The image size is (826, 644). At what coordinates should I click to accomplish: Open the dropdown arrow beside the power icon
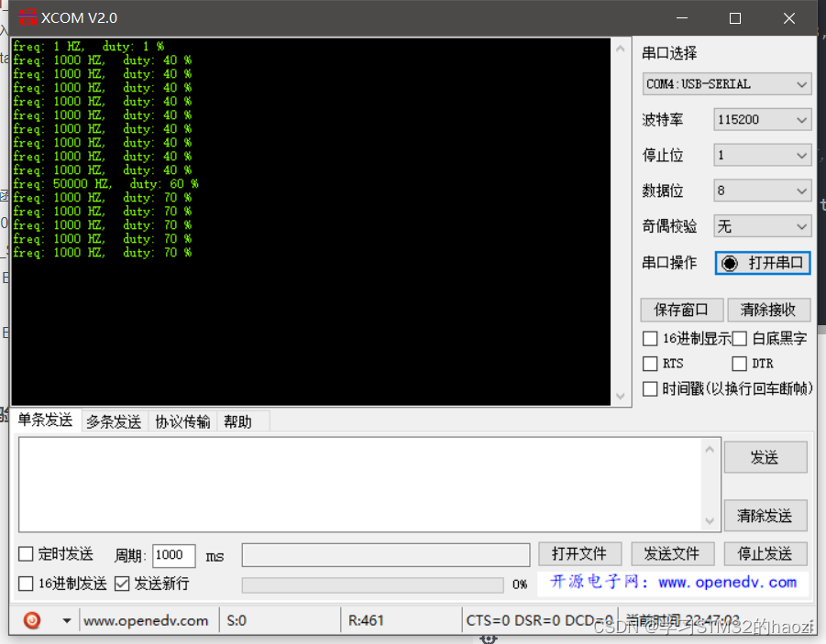pos(67,621)
